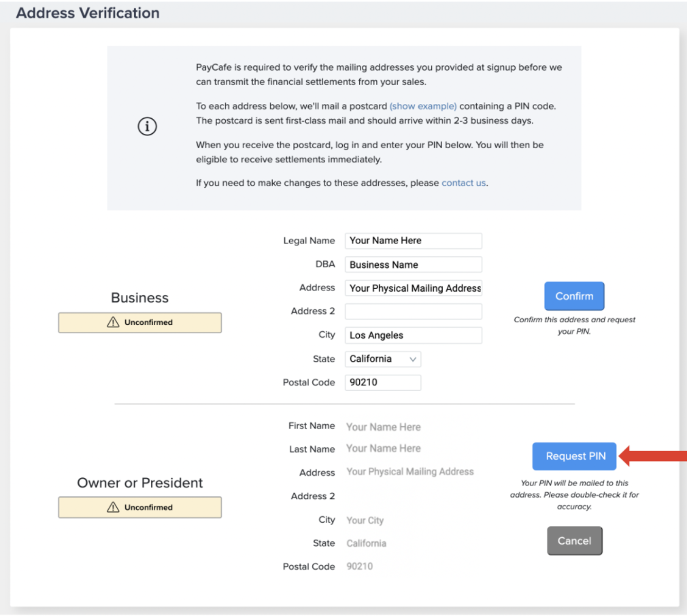687x616 pixels.
Task: Click the Last Name label
Action: [x=312, y=449]
